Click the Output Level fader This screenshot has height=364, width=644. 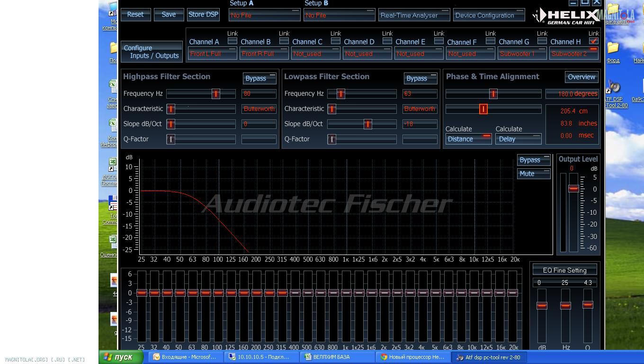pos(573,188)
